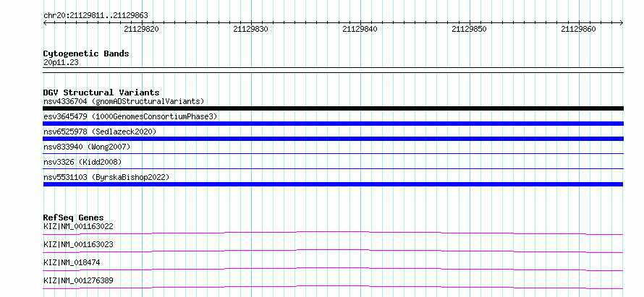Open transcript KIZ|NM_001163023 label

[x=78, y=244]
